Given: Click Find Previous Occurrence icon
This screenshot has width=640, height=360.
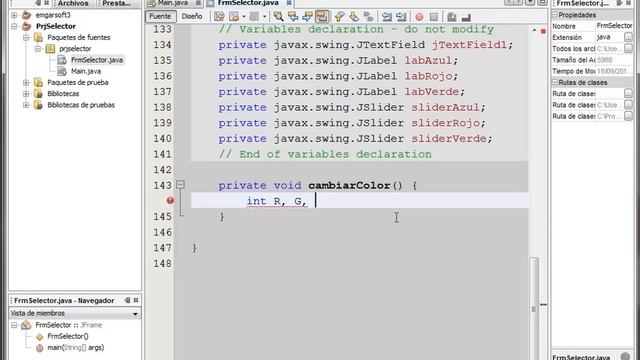Looking at the screenshot, I should (x=293, y=17).
